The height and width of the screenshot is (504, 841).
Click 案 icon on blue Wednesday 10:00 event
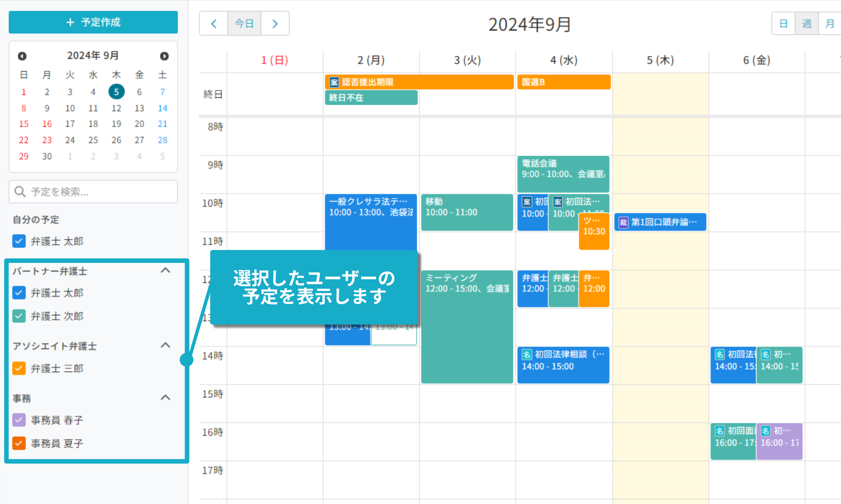(x=527, y=202)
